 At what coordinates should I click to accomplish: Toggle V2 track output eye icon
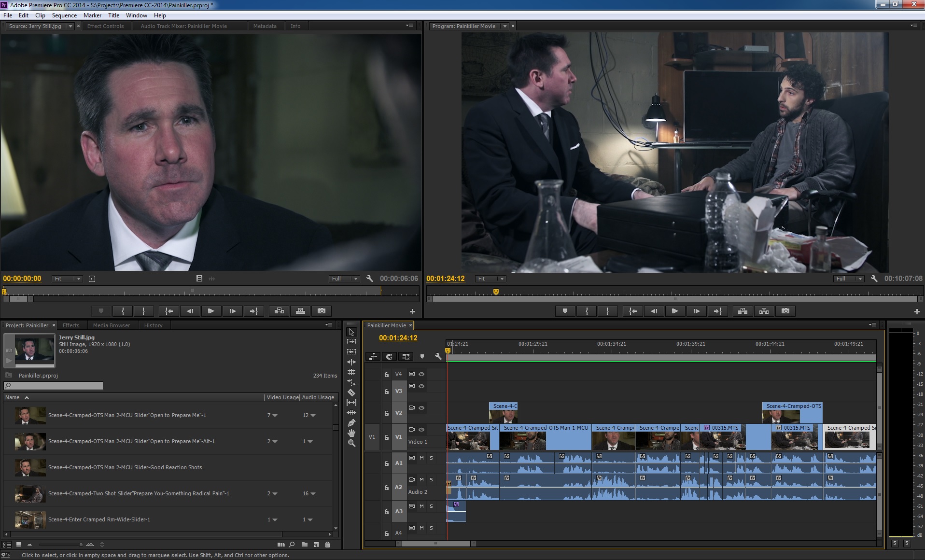click(x=421, y=408)
